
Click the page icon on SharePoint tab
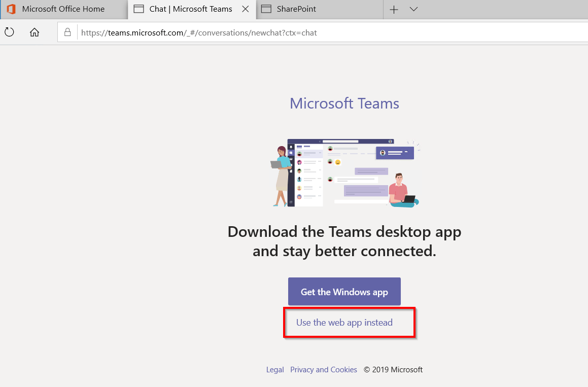[x=266, y=9]
